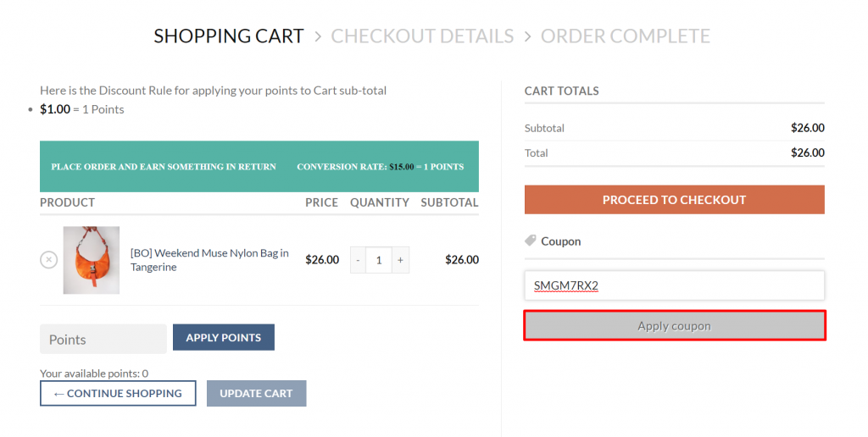This screenshot has height=437, width=868.
Task: Click the Update Cart button
Action: click(256, 393)
